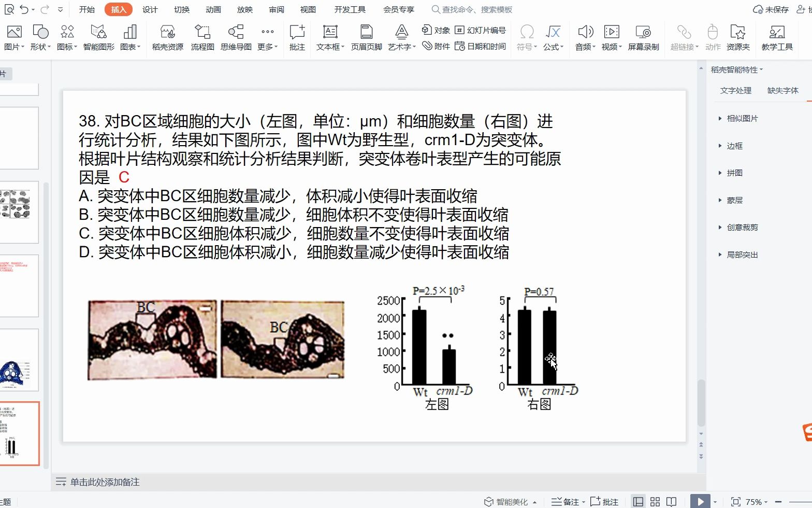Select the current slide thumbnail with bar chart

tap(19, 433)
